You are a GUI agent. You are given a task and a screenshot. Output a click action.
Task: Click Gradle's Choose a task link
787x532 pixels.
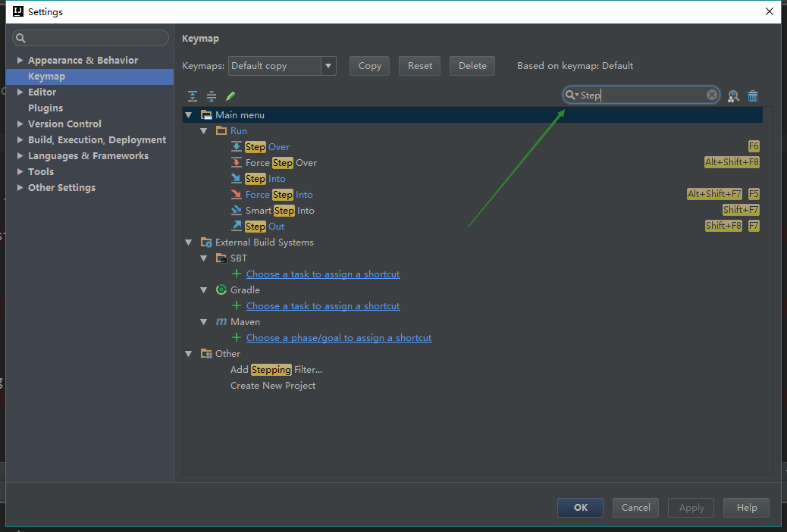(323, 305)
